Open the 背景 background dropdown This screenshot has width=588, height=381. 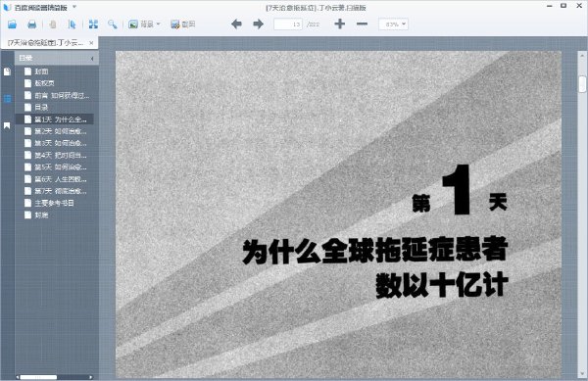point(144,24)
